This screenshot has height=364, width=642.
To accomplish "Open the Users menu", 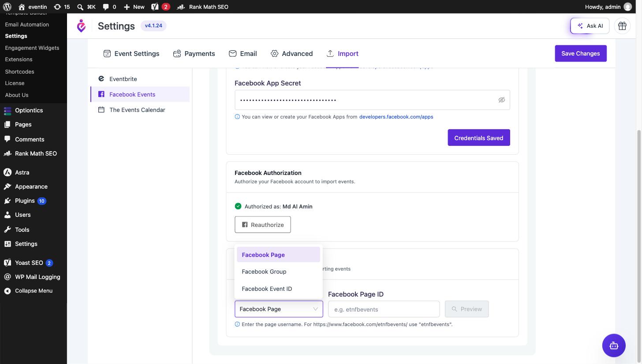I will (34, 215).
